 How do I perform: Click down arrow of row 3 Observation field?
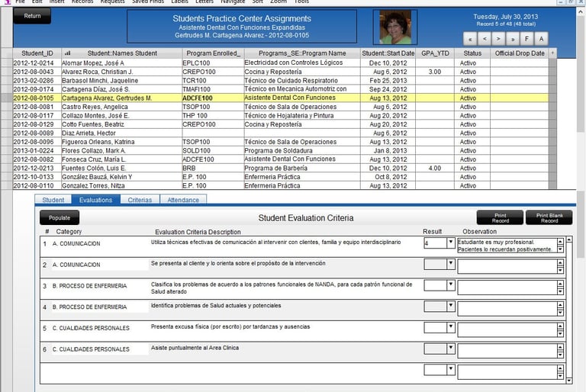click(560, 291)
